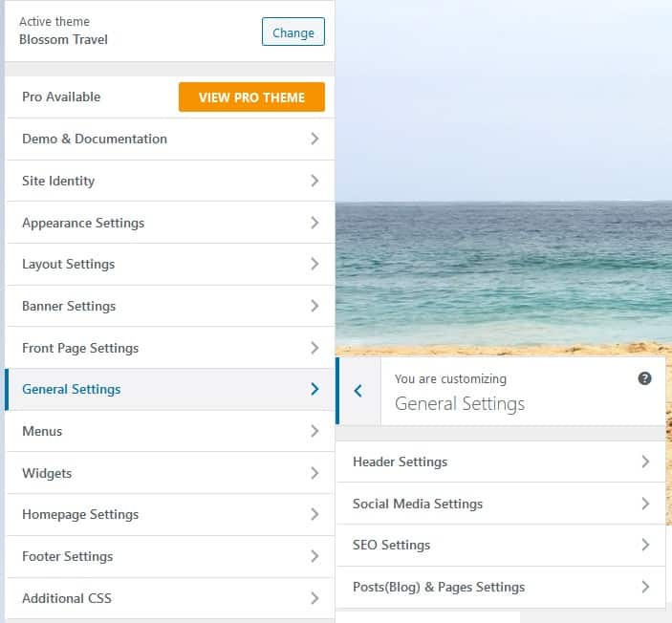Click chevron beside Posts(Blog) & Pages Settings
The height and width of the screenshot is (623, 672).
645,587
